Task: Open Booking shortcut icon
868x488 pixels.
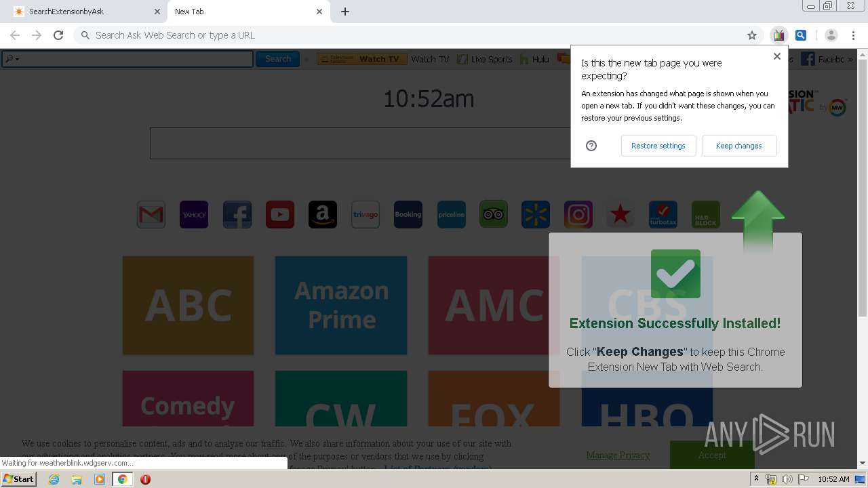Action: point(408,215)
